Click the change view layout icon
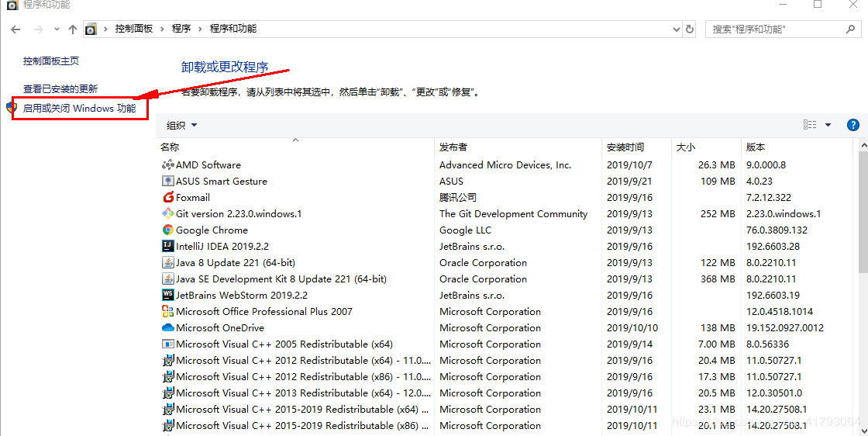The image size is (868, 436). pyautogui.click(x=810, y=125)
